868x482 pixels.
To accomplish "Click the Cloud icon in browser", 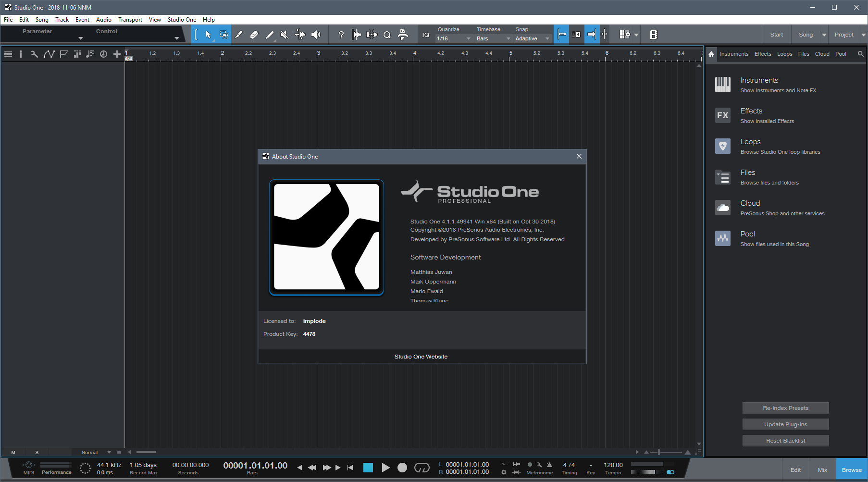I will [x=723, y=208].
